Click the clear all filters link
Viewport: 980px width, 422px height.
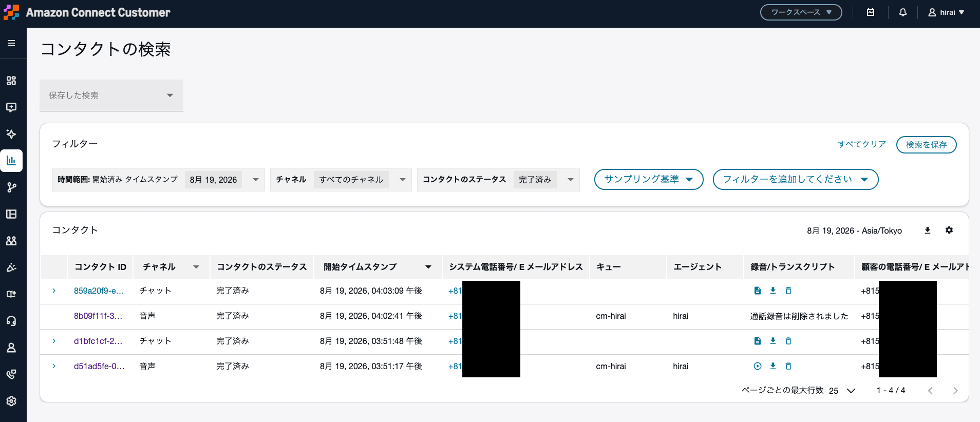(x=862, y=144)
